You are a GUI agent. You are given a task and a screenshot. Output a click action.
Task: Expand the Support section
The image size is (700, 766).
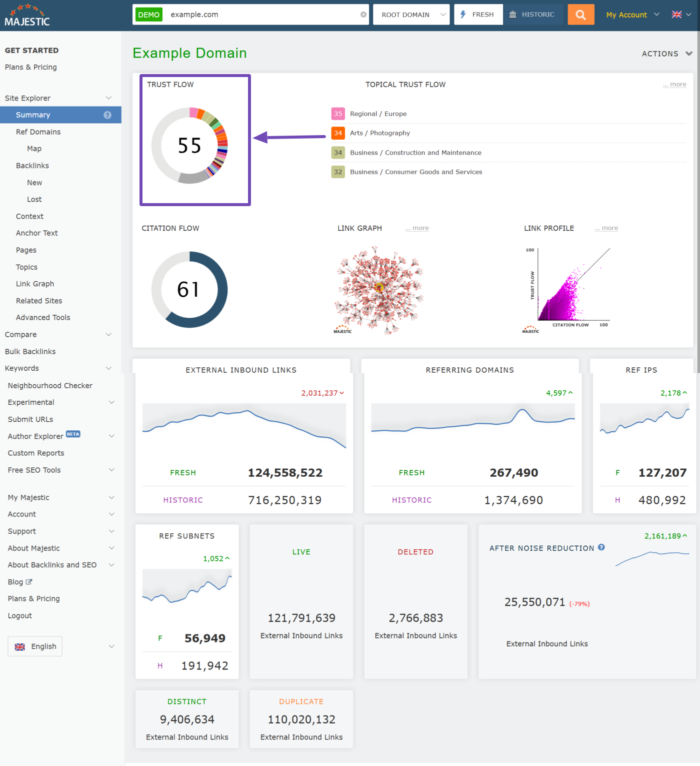tap(111, 531)
